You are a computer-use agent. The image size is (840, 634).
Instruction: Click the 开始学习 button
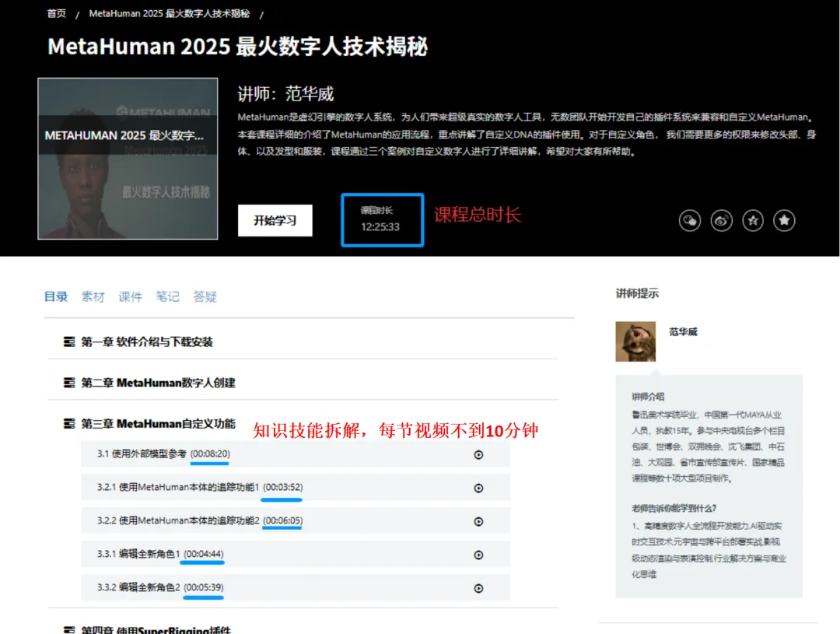click(x=275, y=220)
